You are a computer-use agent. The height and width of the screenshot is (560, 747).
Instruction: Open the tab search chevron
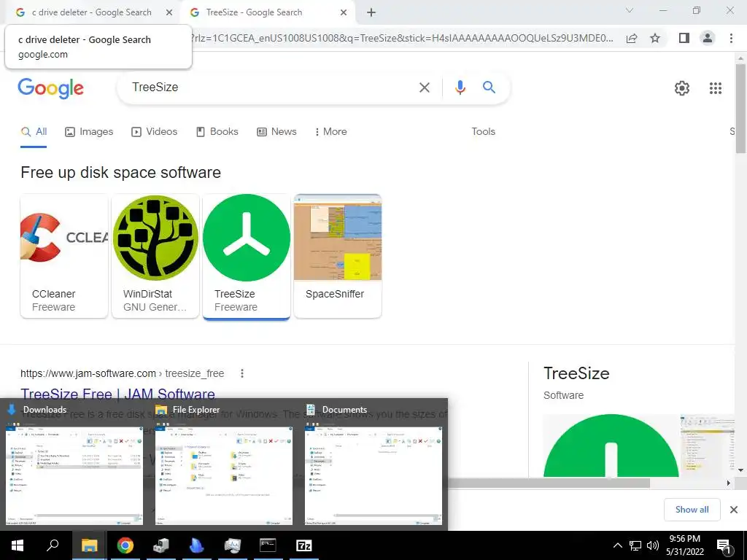point(630,10)
